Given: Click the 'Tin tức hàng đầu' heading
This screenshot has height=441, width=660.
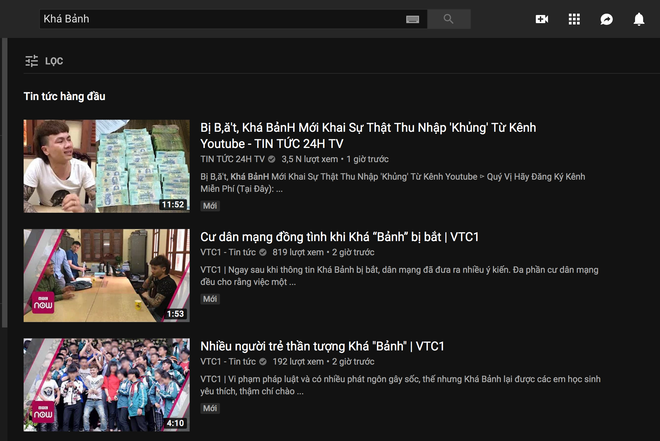Looking at the screenshot, I should [x=64, y=96].
